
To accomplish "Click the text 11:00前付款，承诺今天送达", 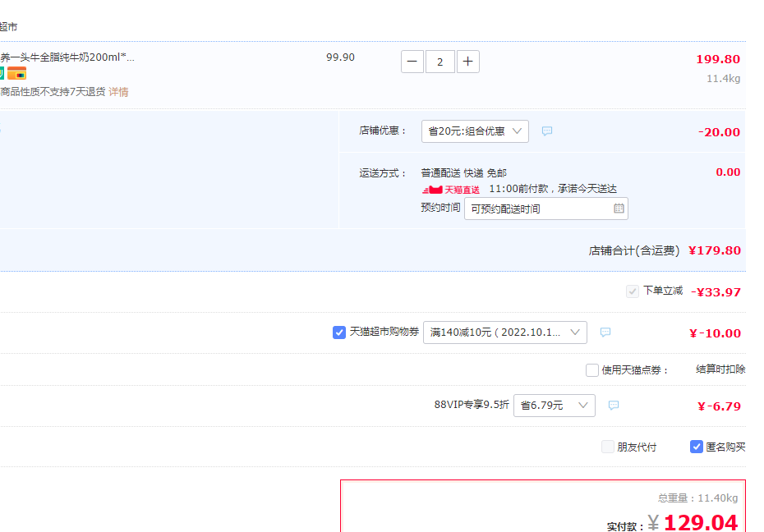I will pyautogui.click(x=553, y=189).
